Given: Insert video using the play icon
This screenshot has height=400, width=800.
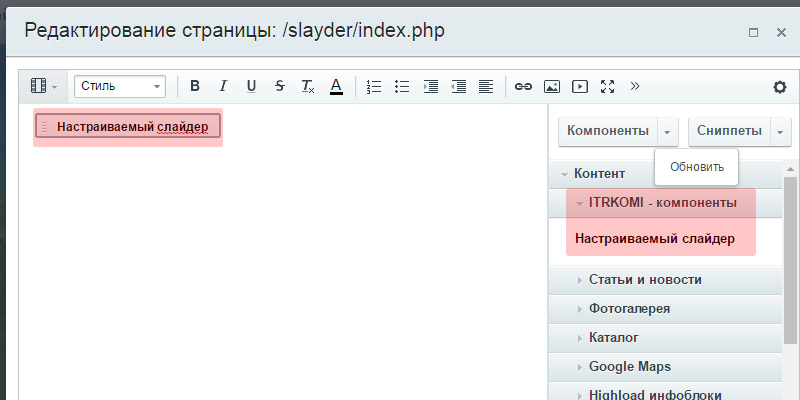Looking at the screenshot, I should 579,86.
